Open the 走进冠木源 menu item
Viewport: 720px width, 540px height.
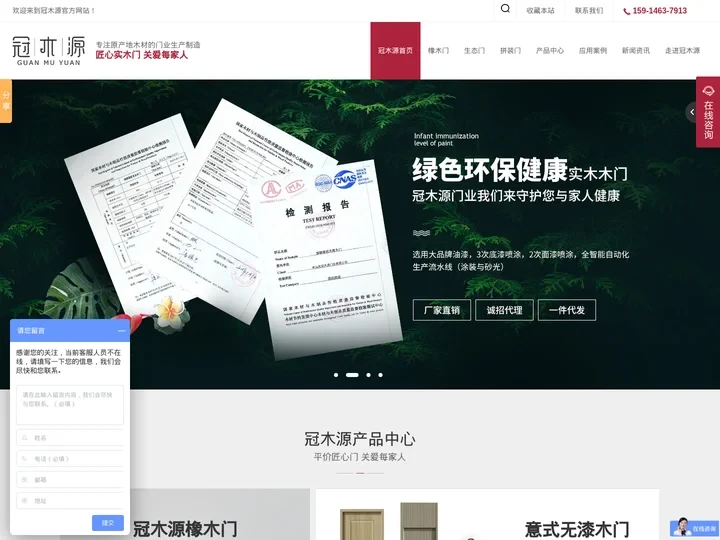coord(682,51)
